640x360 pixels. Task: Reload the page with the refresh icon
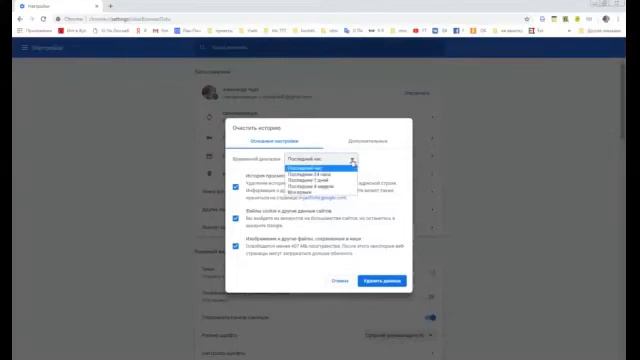pos(43,19)
